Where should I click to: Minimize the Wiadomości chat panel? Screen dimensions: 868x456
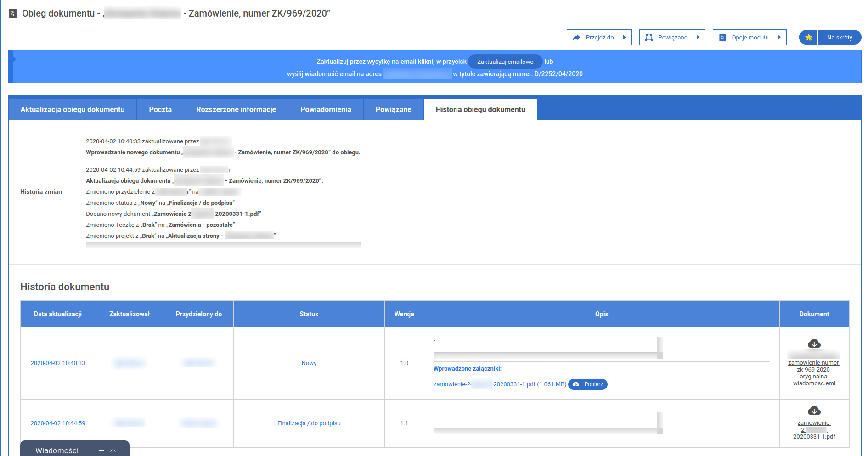(101, 450)
